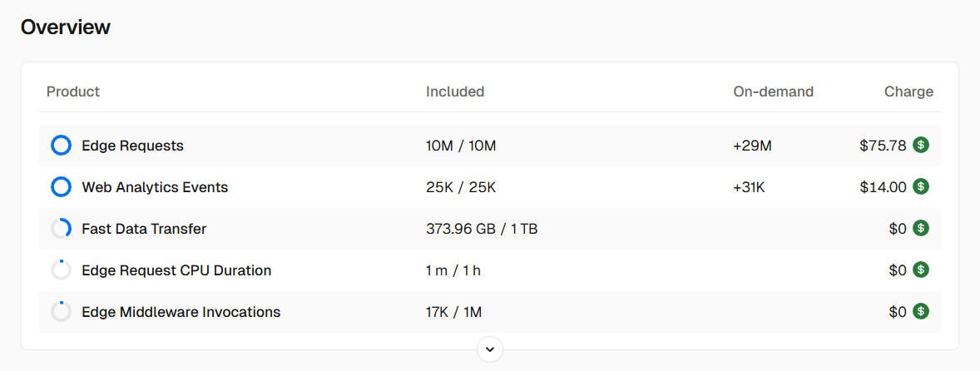Viewport: 980px width, 371px height.
Task: Click the Product column header
Action: (x=73, y=92)
